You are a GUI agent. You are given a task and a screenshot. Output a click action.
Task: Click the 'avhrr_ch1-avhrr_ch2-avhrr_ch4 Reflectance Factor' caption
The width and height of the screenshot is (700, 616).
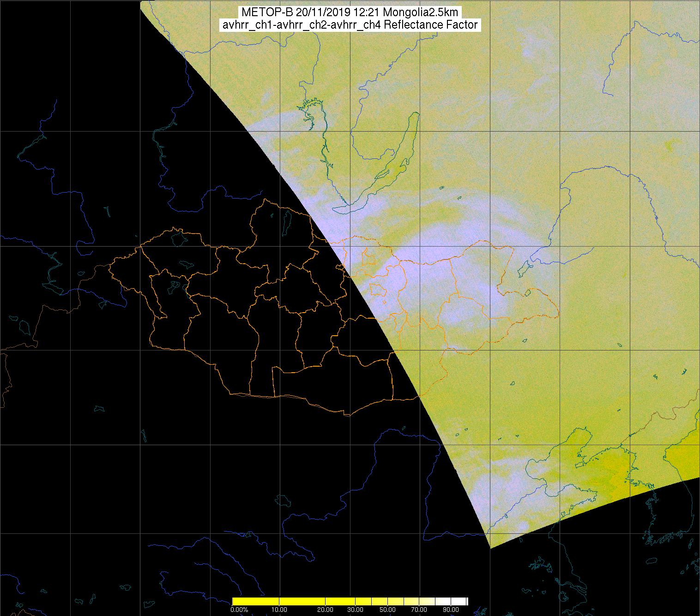350,25
